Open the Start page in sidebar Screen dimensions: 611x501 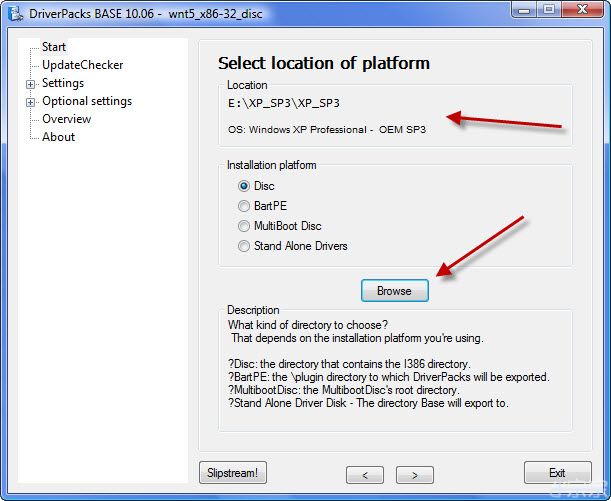[x=54, y=47]
